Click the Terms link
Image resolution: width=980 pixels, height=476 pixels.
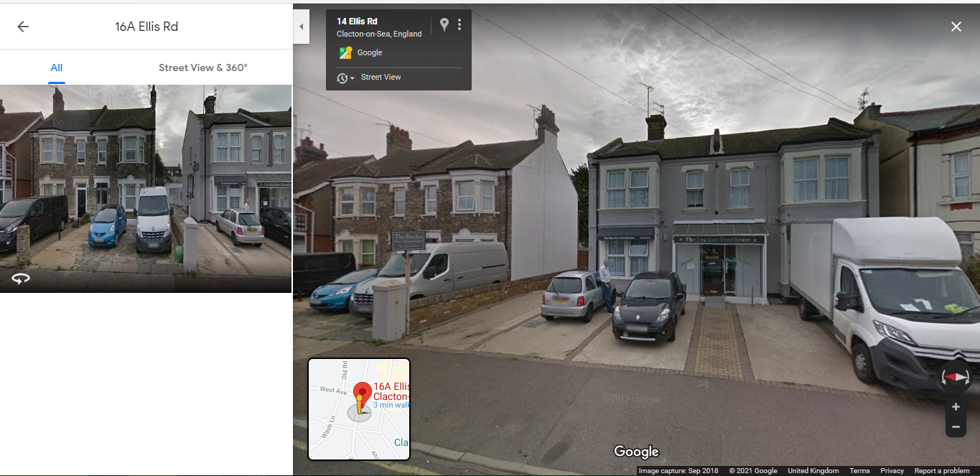pos(859,471)
